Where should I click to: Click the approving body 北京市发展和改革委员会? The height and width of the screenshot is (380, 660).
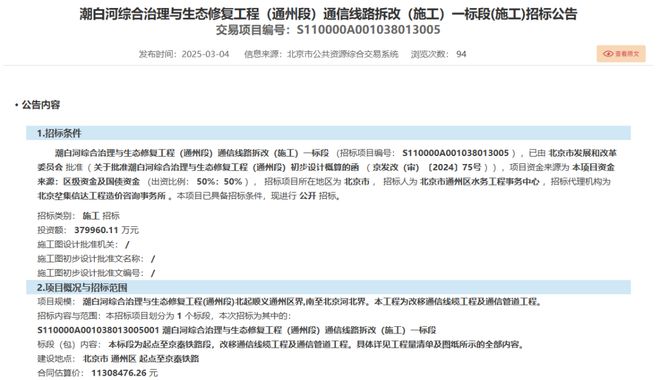point(327,160)
